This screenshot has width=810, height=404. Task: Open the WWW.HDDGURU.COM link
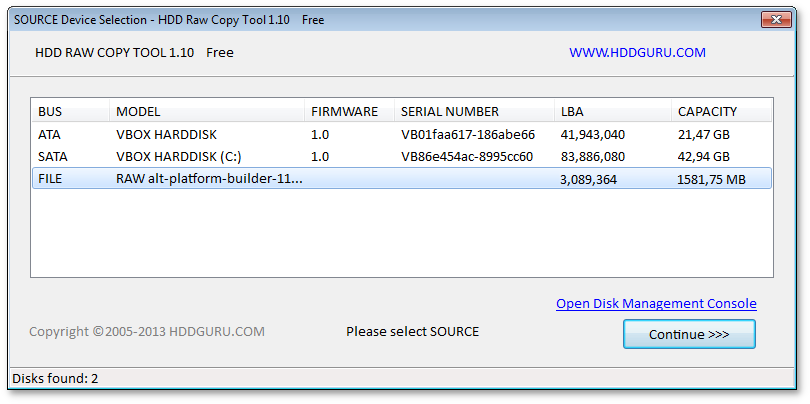coord(637,52)
